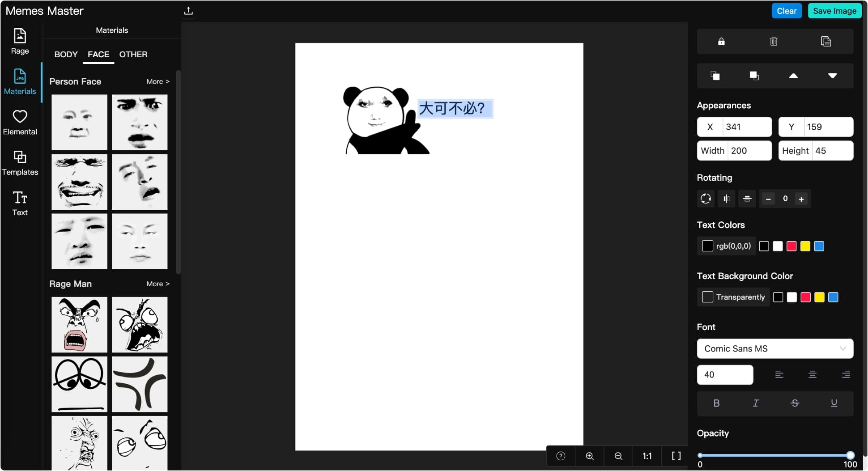Choose the yellow text color swatch
Viewport: 868px width, 471px height.
[x=805, y=246]
